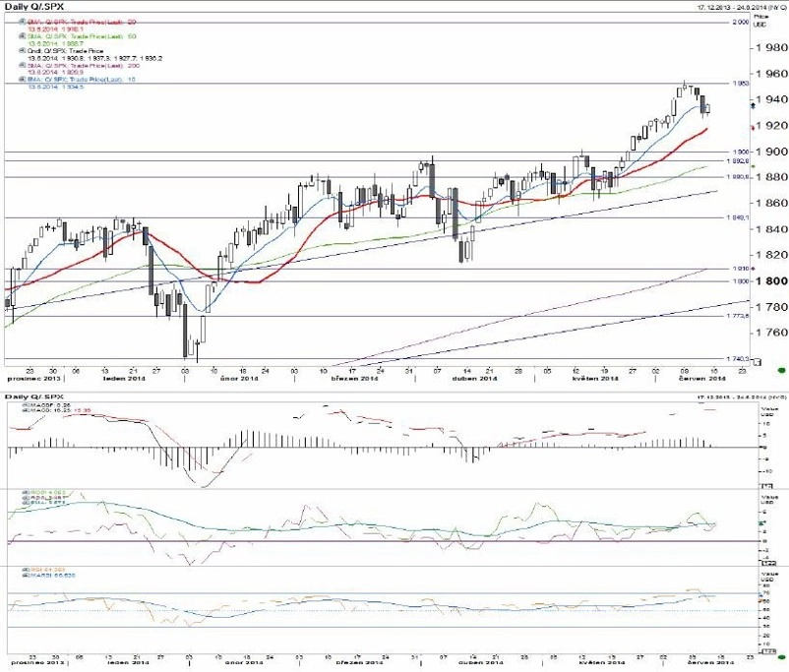Image resolution: width=789 pixels, height=672 pixels.
Task: Click the candlestick Trade Price legend icon
Action: pyautogui.click(x=23, y=51)
